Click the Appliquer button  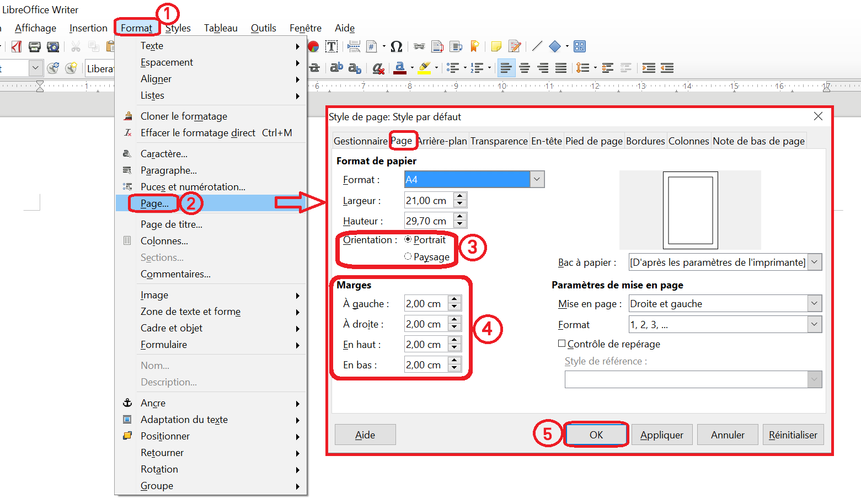pyautogui.click(x=662, y=435)
